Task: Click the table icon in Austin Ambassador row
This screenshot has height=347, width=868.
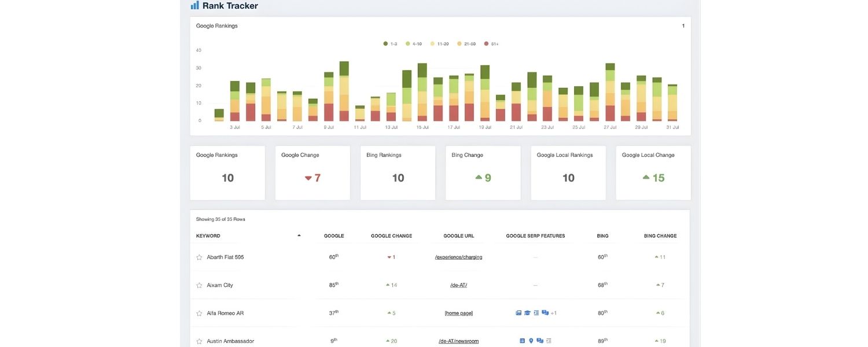Action: click(522, 341)
